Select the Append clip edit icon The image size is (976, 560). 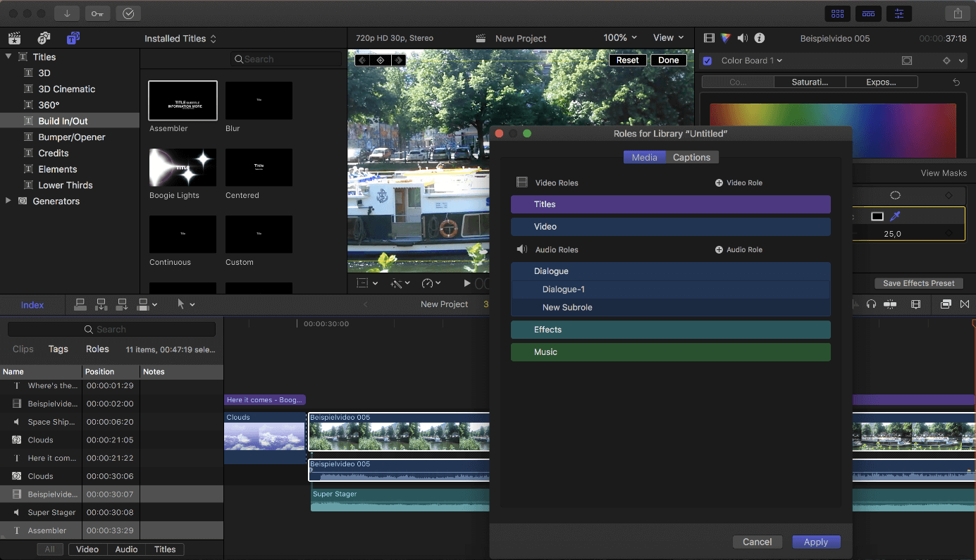click(x=121, y=304)
